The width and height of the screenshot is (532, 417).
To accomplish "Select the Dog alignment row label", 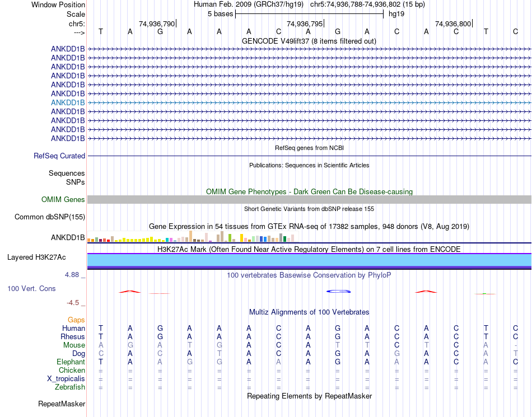I will coord(78,354).
